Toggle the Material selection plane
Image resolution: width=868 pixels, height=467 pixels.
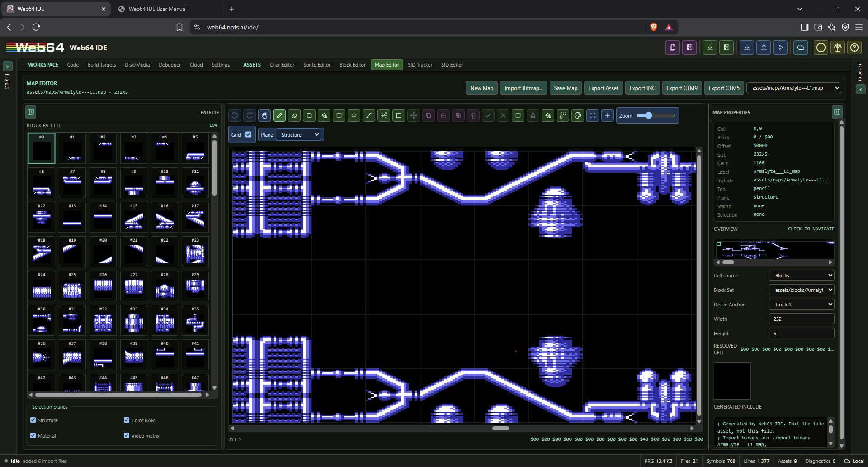tap(33, 435)
